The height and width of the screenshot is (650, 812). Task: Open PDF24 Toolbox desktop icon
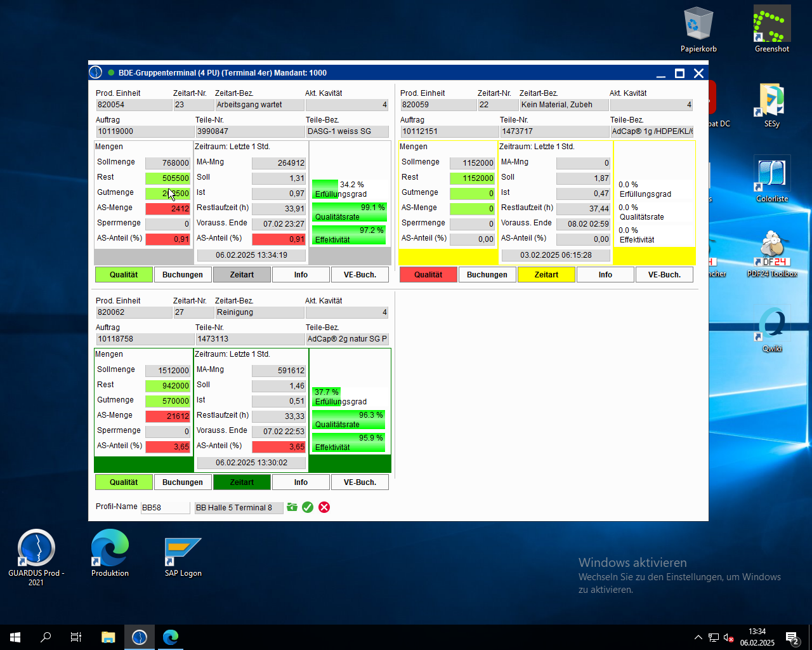[771, 254]
